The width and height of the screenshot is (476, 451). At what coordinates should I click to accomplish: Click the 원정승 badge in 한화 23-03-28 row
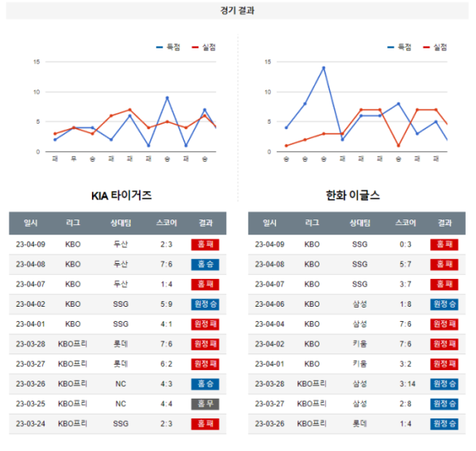click(444, 384)
